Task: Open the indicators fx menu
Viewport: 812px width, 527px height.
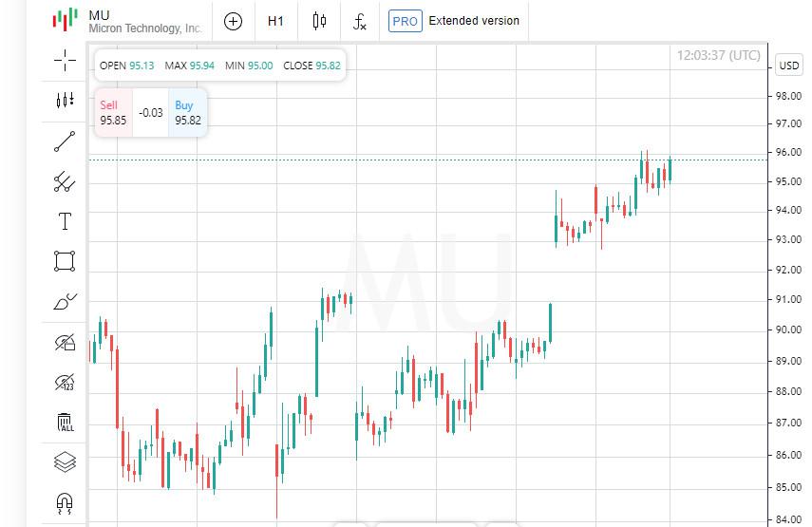Action: 360,22
